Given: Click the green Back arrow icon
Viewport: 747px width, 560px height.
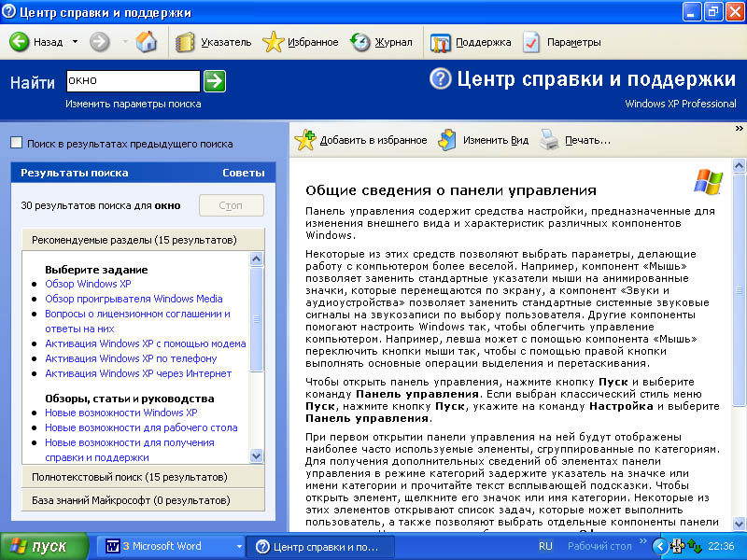Looking at the screenshot, I should pyautogui.click(x=19, y=42).
